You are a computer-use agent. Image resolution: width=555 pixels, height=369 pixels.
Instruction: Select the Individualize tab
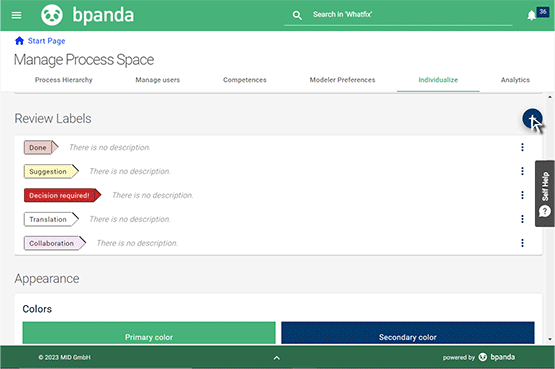point(438,80)
